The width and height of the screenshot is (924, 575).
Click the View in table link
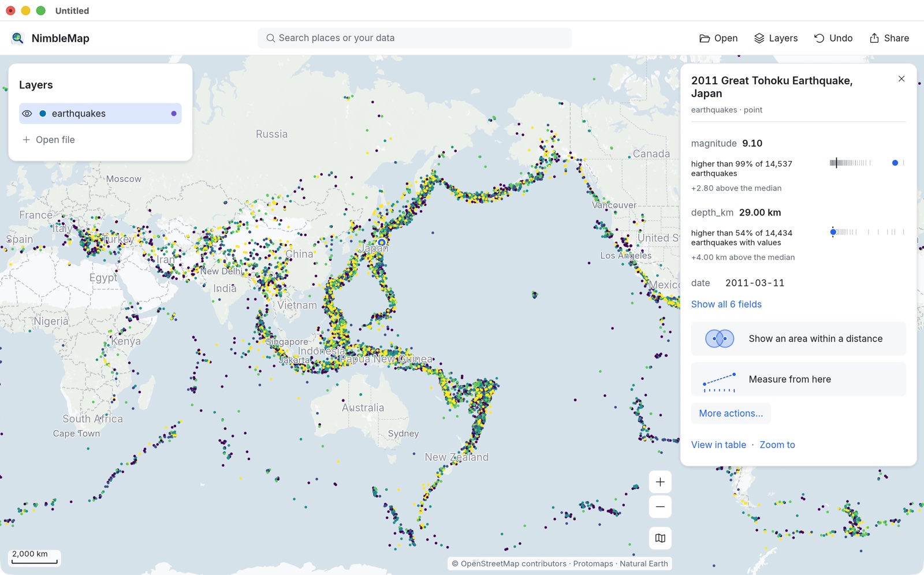click(719, 445)
